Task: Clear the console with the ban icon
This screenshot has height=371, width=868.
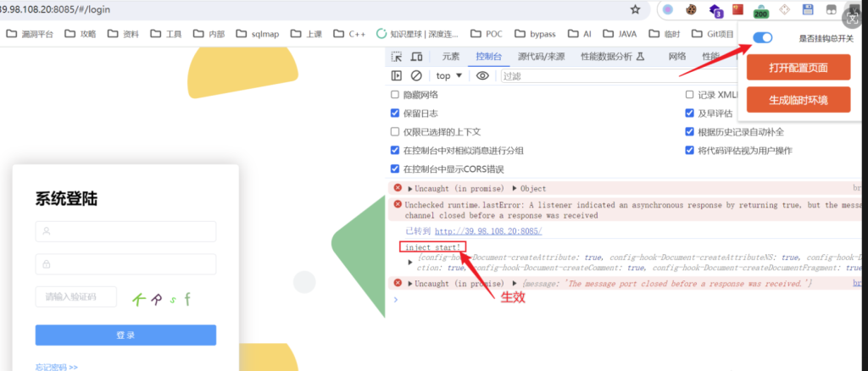Action: 416,75
